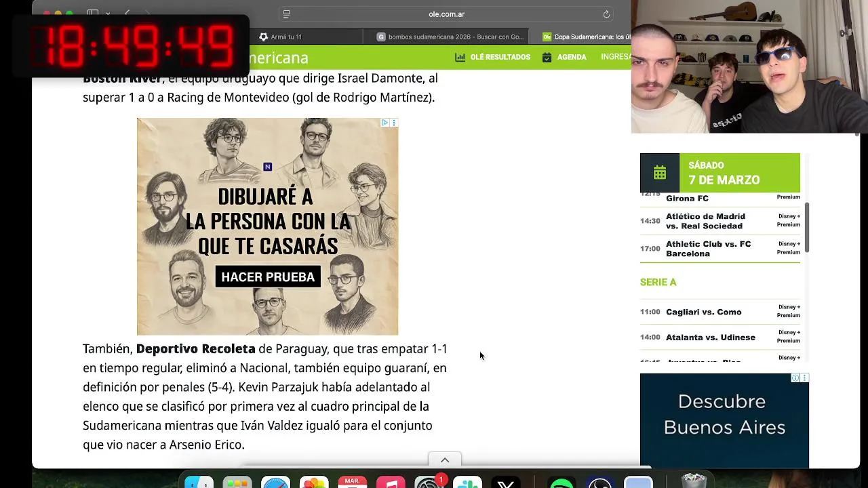
Task: Open the Reader view icon in address bar
Action: point(286,14)
